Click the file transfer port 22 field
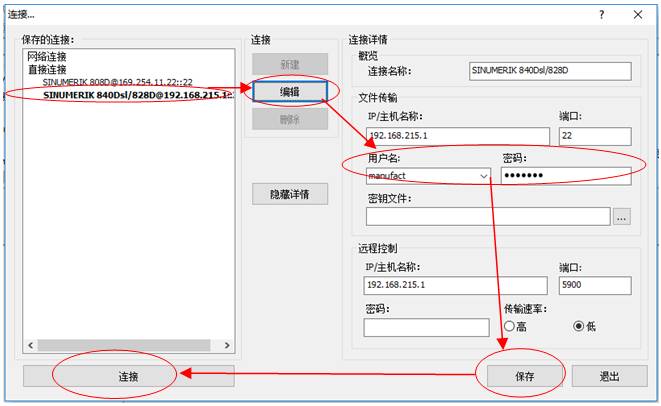This screenshot has height=406, width=661. [595, 136]
